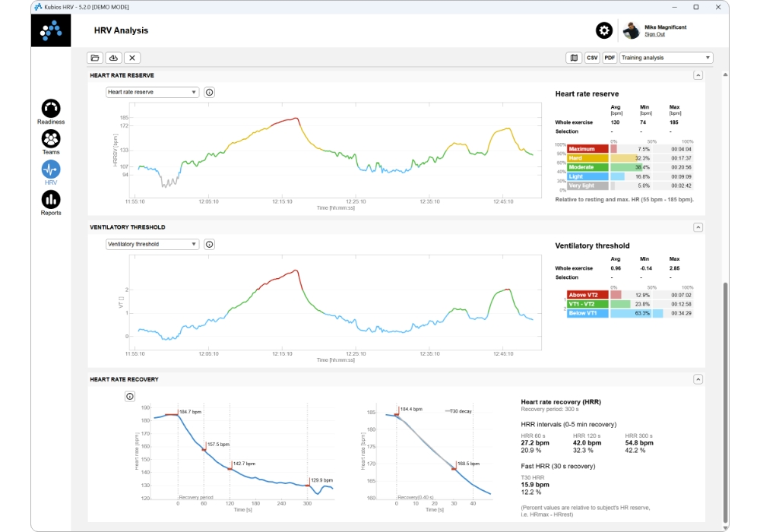Click the scrollbar down arrow

(x=725, y=527)
